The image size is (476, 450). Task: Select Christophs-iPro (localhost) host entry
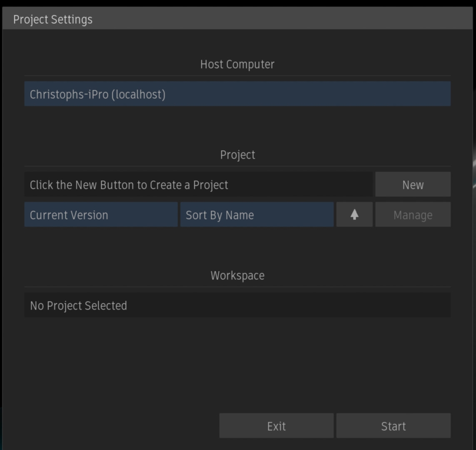click(98, 94)
